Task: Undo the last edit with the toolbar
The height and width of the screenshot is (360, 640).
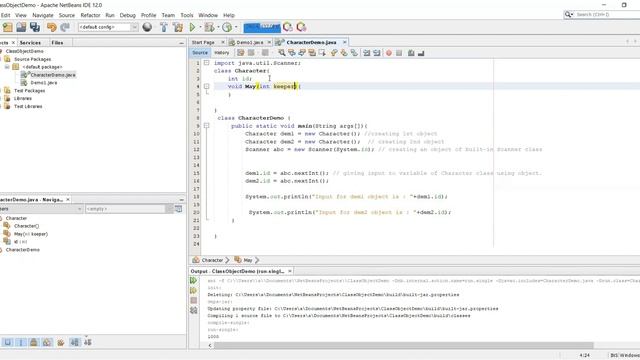Action: tap(51, 27)
